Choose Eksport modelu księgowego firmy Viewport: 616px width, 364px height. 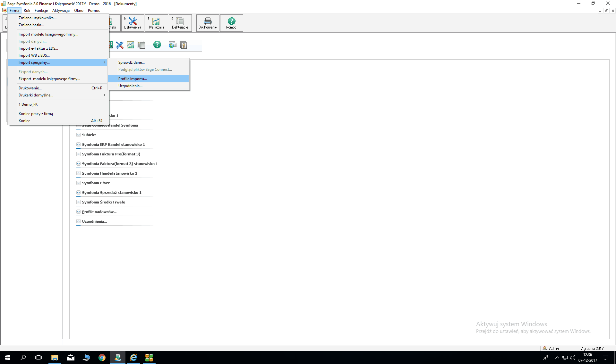pyautogui.click(x=57, y=79)
